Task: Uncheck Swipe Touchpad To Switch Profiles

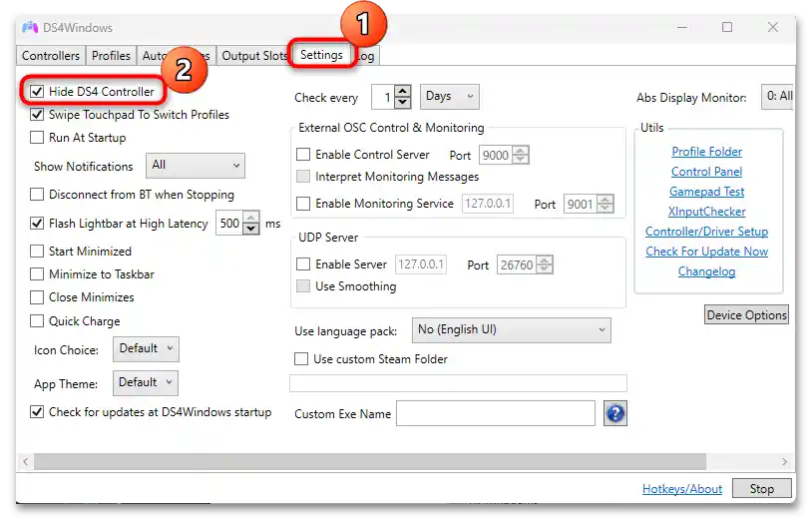Action: pyautogui.click(x=37, y=115)
